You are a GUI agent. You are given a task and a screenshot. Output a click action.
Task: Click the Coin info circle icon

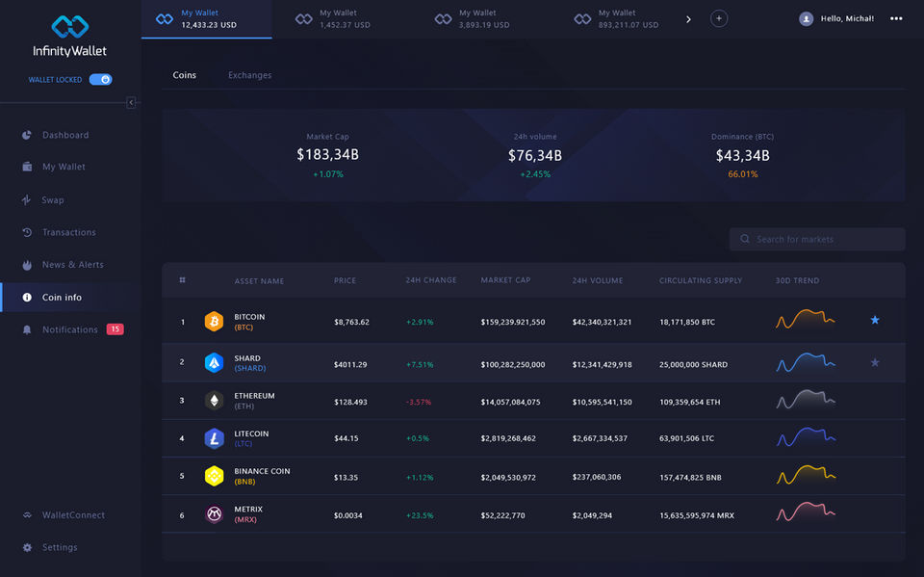(x=27, y=298)
